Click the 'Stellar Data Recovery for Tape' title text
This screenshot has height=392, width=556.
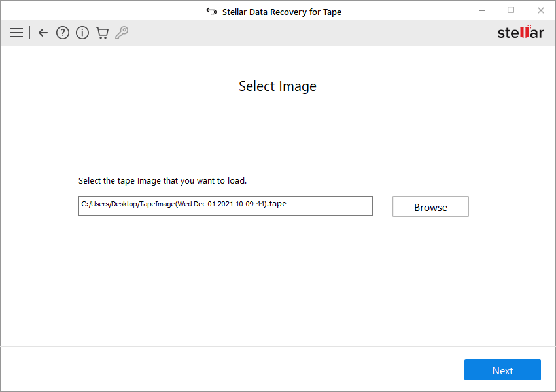click(x=281, y=12)
